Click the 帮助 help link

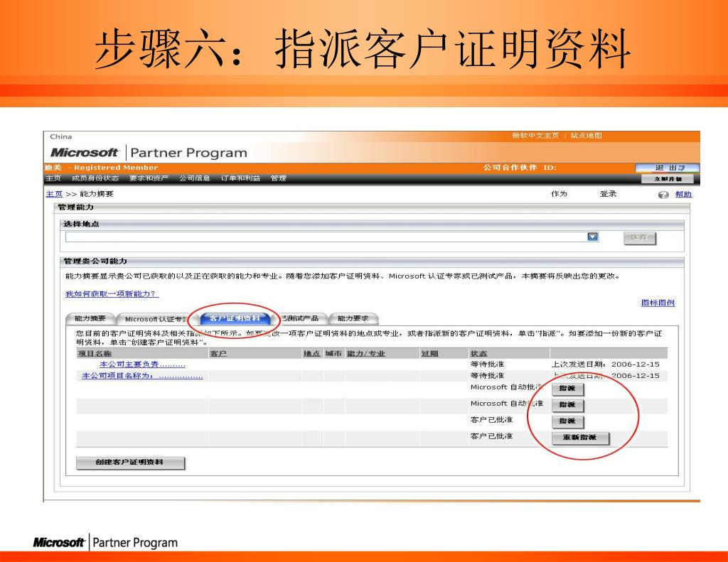683,195
